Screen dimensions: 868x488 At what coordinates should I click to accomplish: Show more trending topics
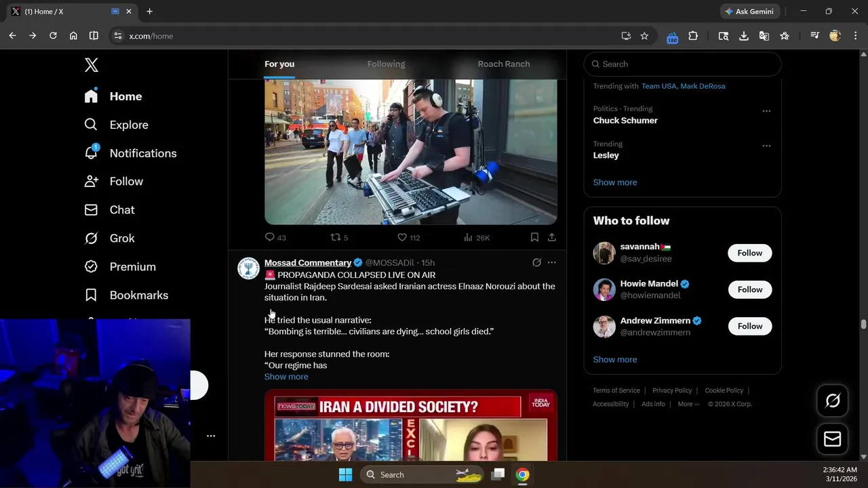click(x=615, y=182)
